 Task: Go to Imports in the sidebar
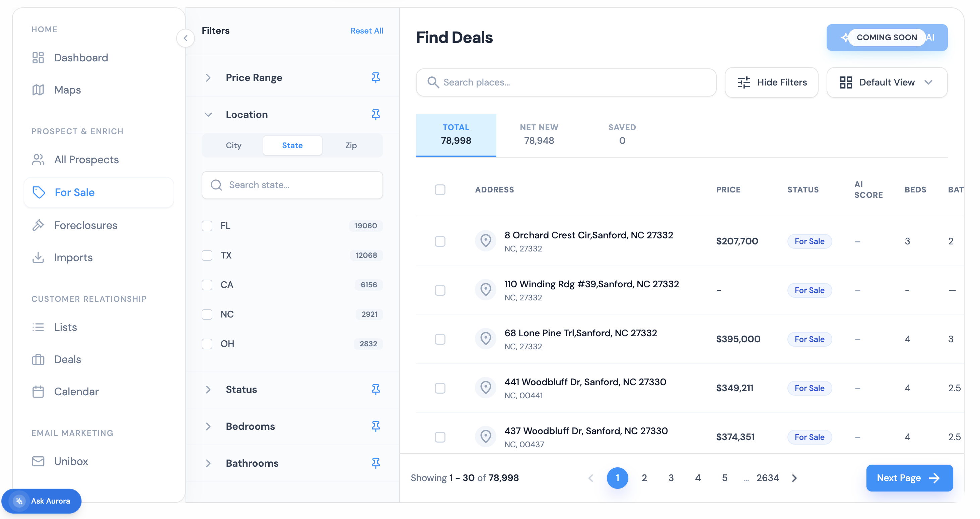tap(73, 257)
